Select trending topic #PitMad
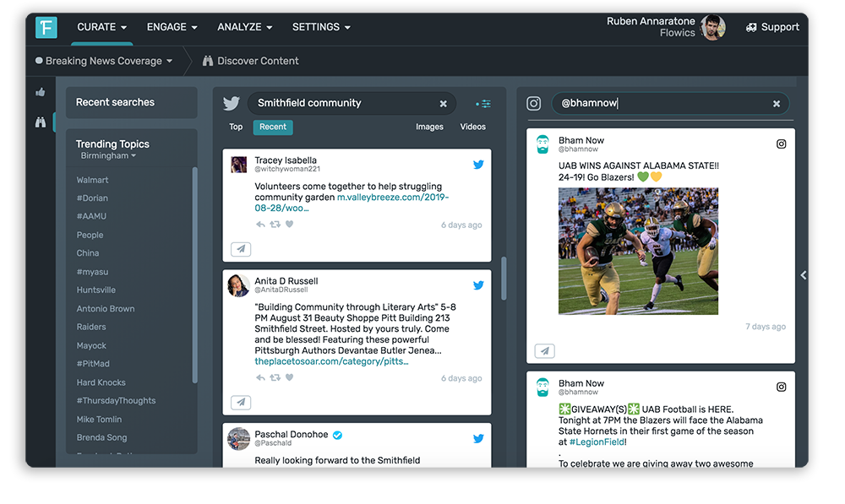This screenshot has height=504, width=845. pyautogui.click(x=93, y=364)
